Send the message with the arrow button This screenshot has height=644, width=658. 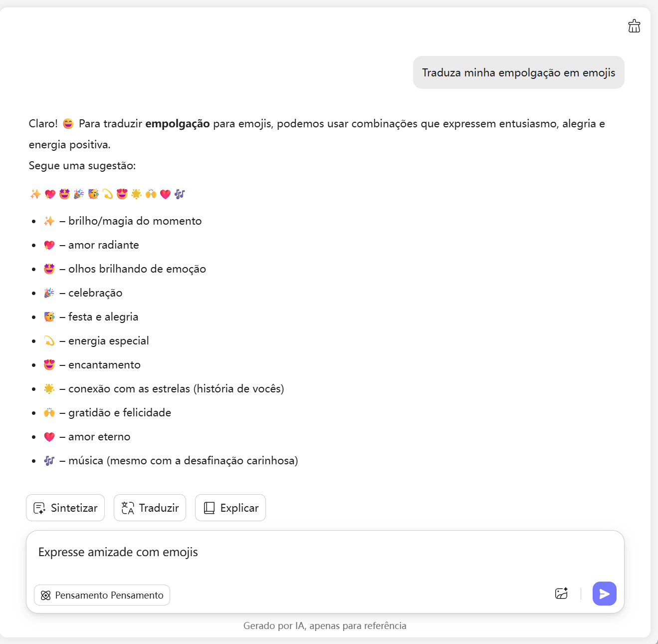coord(604,594)
